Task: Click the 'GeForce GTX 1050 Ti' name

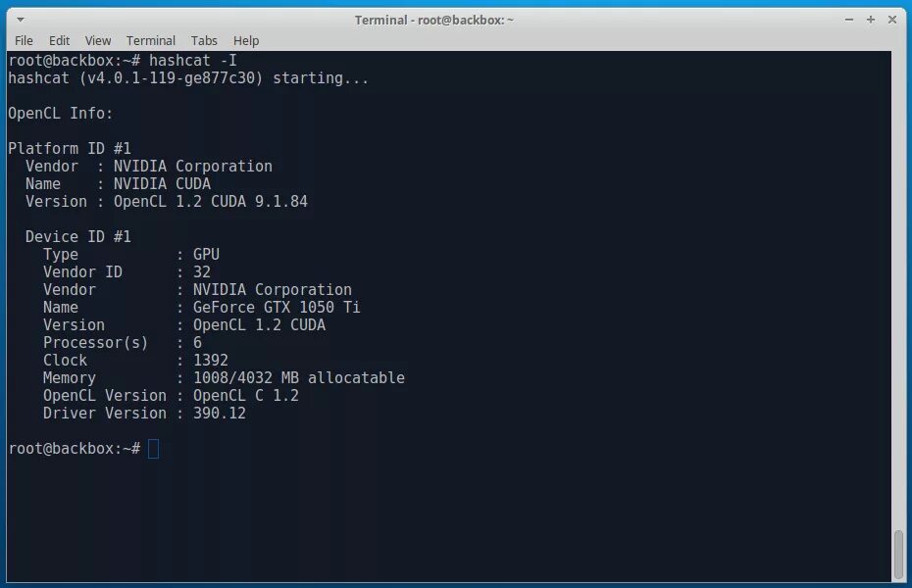Action: (277, 308)
